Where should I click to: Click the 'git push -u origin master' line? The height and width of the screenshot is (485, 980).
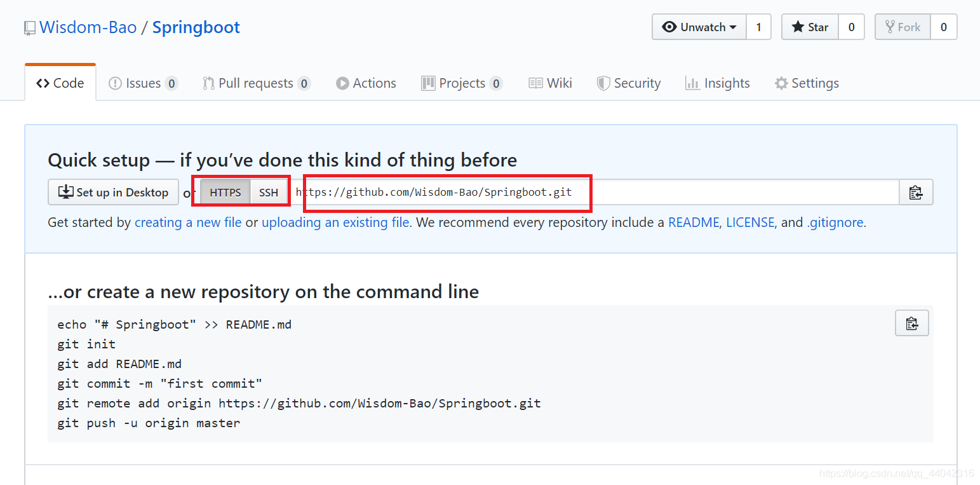point(149,423)
